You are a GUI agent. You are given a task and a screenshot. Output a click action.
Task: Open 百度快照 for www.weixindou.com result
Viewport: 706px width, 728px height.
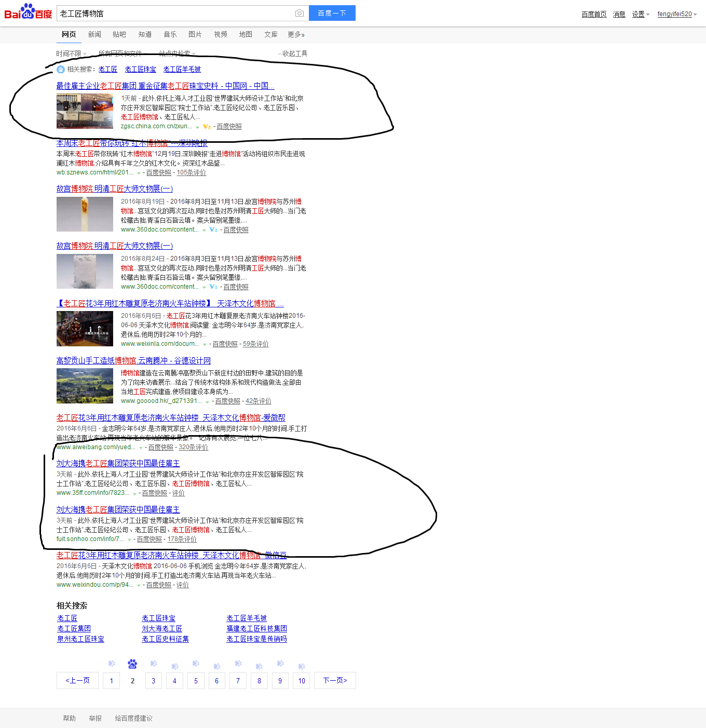158,585
